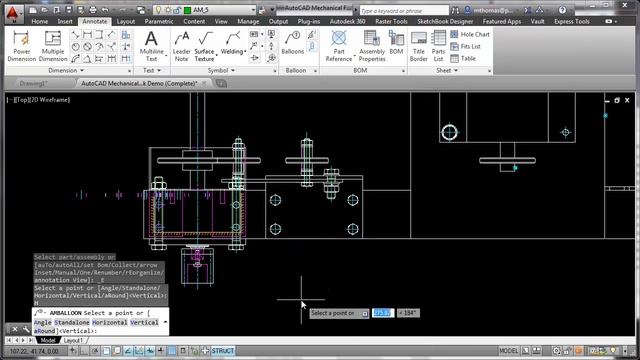Open the BOM database tool

tap(396, 43)
